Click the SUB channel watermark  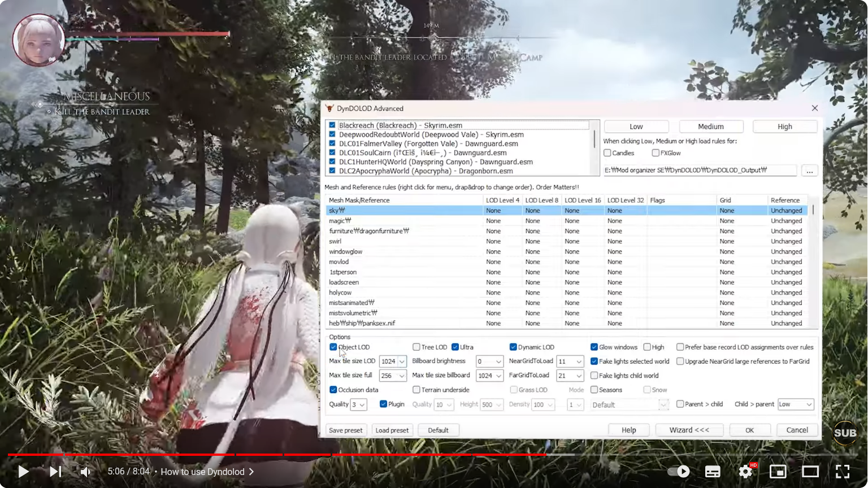click(845, 433)
